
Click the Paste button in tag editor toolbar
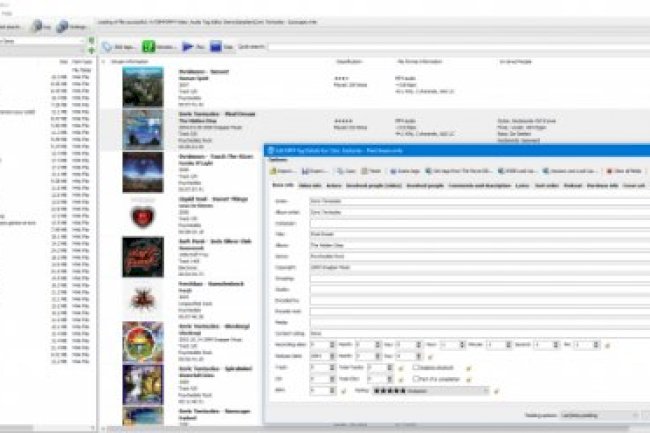tap(375, 171)
